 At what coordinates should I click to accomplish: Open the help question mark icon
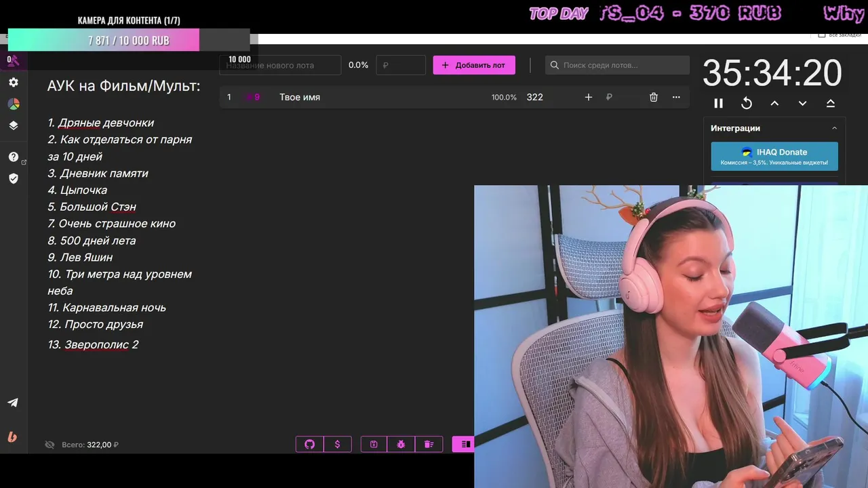(14, 157)
